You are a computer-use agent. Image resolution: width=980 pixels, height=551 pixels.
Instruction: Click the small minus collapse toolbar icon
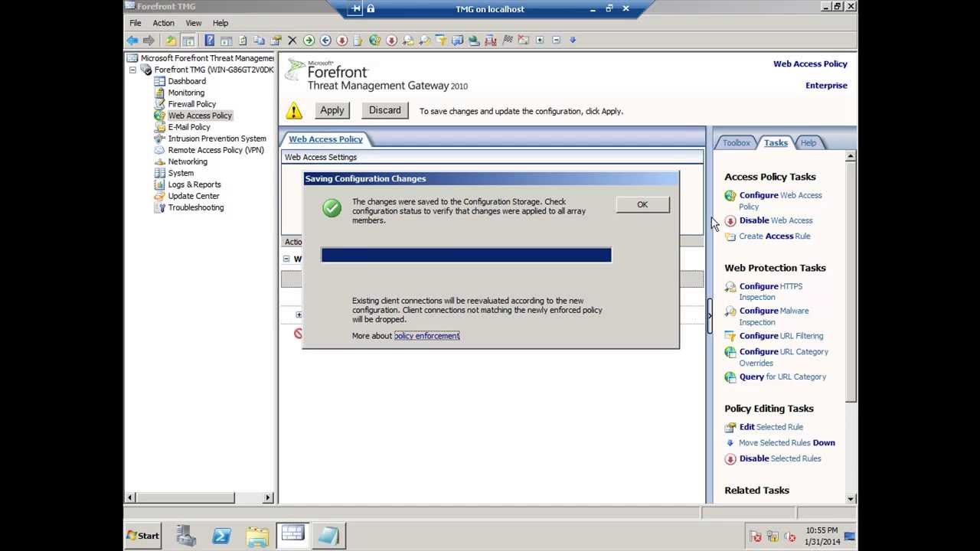[557, 41]
